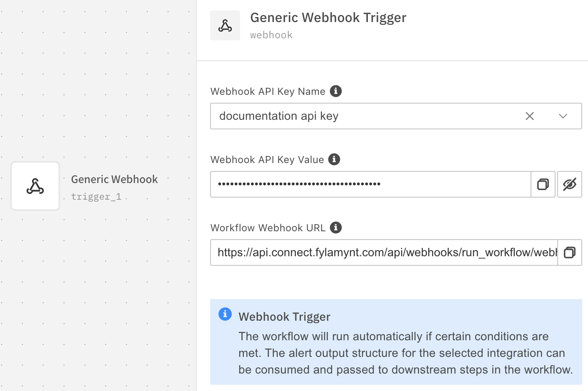Clear the selected documentation api key
This screenshot has height=391, width=588.
coord(530,116)
